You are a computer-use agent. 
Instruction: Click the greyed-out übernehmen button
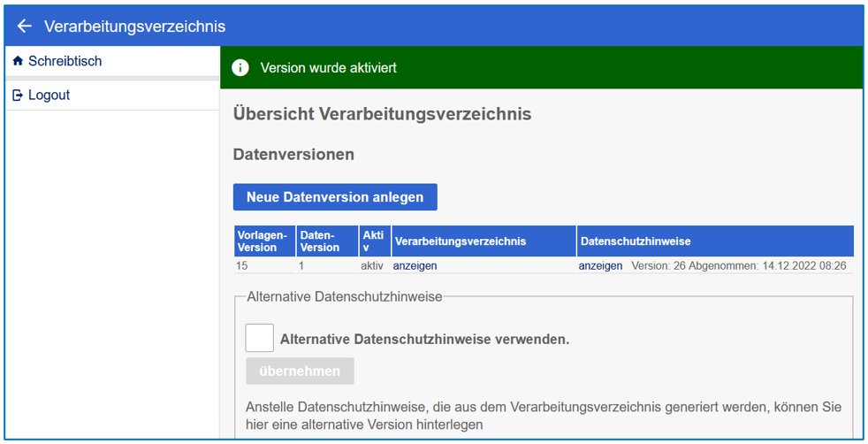[x=300, y=371]
